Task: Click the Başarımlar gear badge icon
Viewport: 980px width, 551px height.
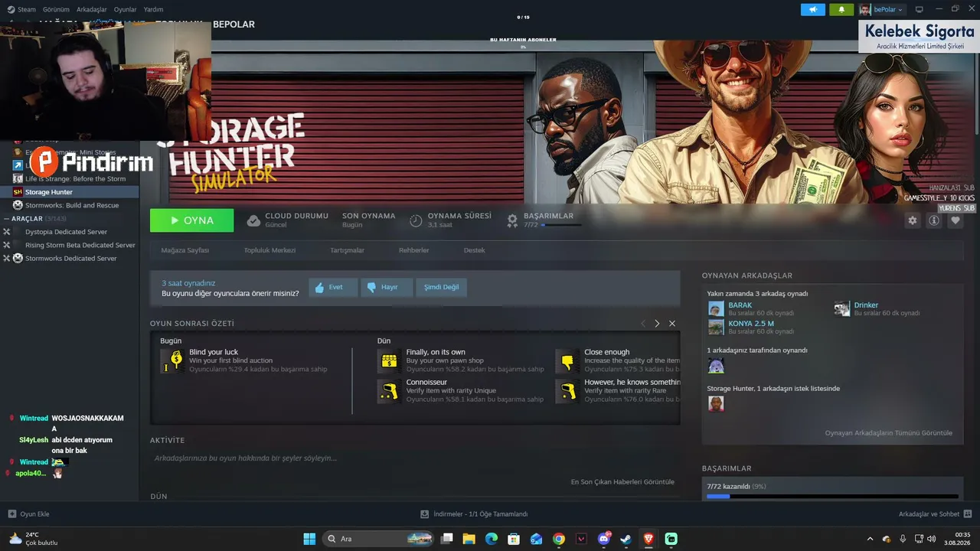Action: pos(512,220)
